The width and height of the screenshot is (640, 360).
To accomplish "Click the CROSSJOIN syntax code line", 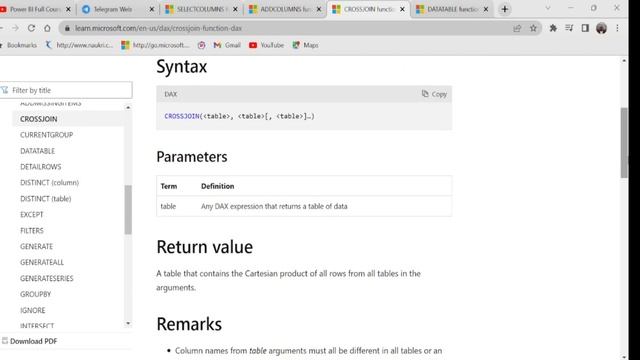I will pyautogui.click(x=240, y=116).
